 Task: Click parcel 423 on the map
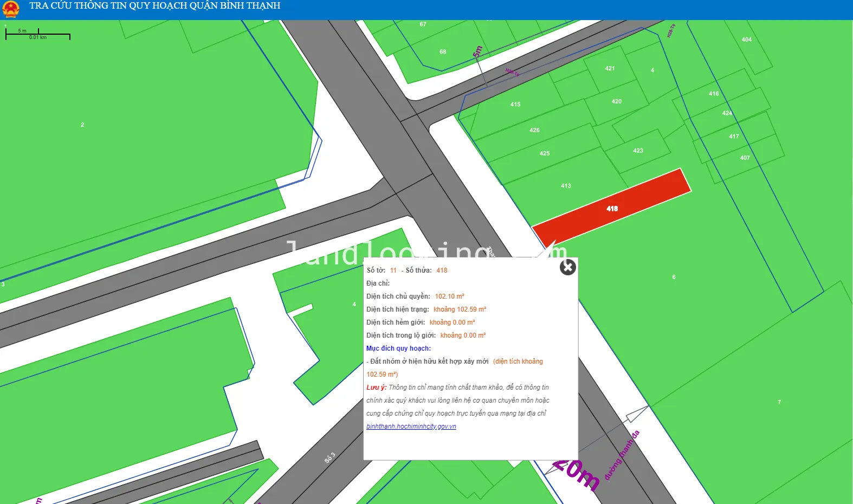tap(638, 151)
